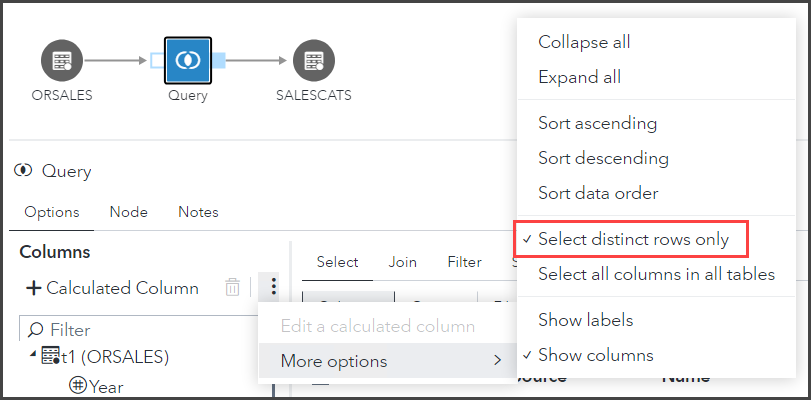Choose Collapse all from the menu

tap(584, 42)
